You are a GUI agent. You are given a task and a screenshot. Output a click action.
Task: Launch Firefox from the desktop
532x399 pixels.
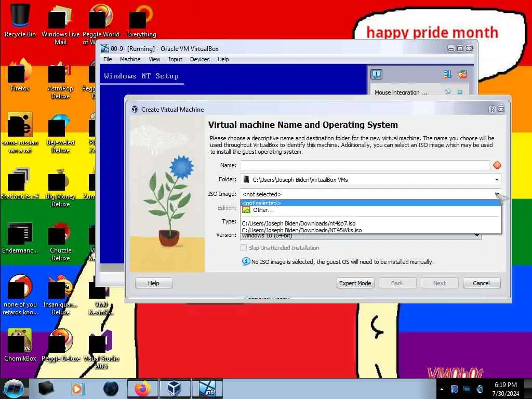(20, 75)
